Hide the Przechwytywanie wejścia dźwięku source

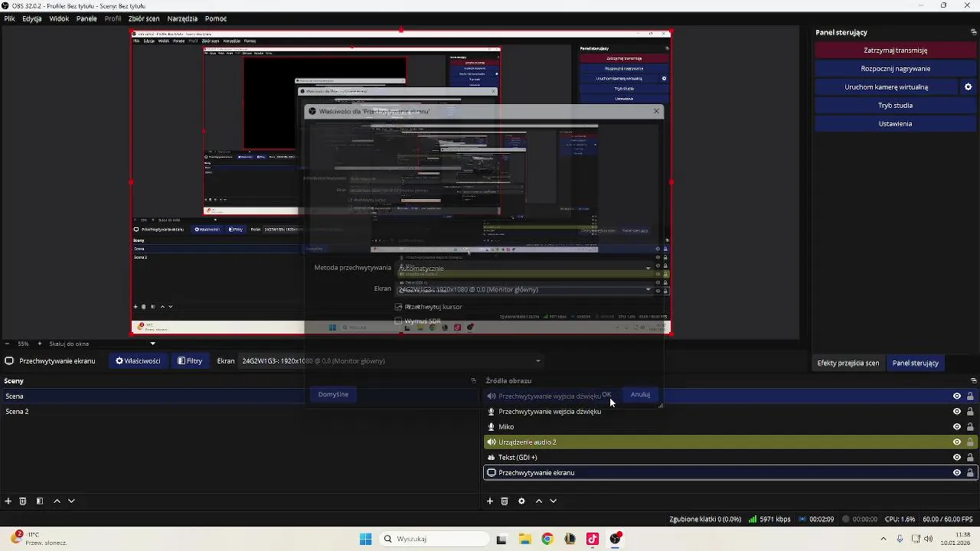pos(956,412)
